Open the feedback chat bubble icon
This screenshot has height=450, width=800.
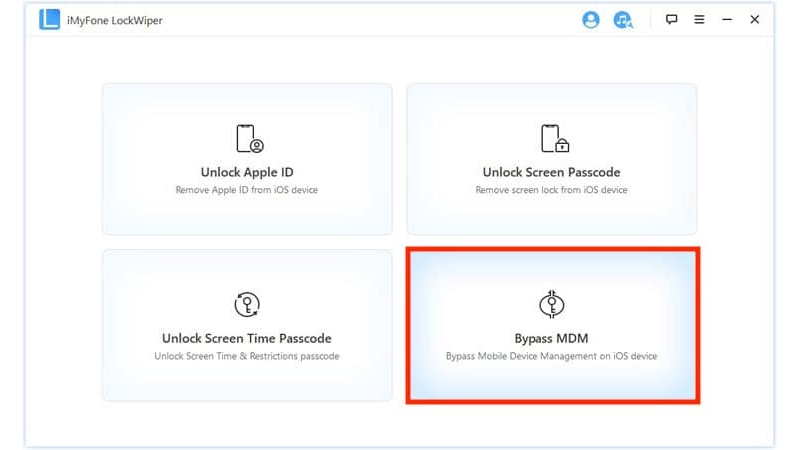pos(671,19)
